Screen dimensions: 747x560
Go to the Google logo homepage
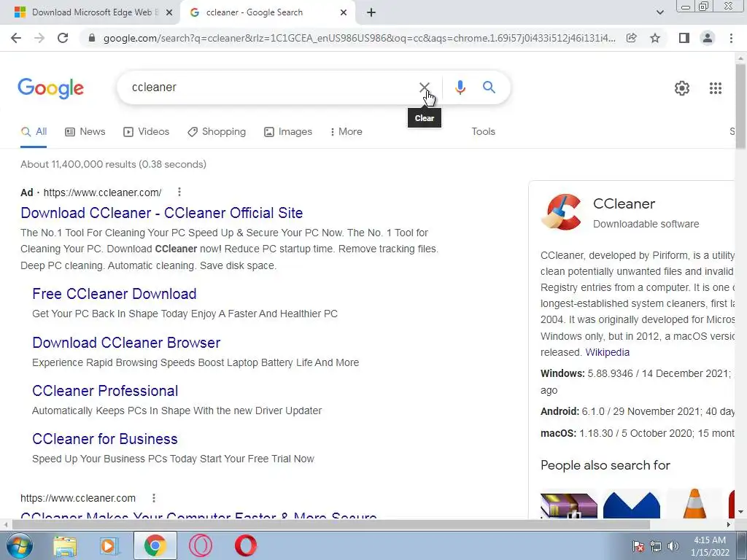(51, 88)
